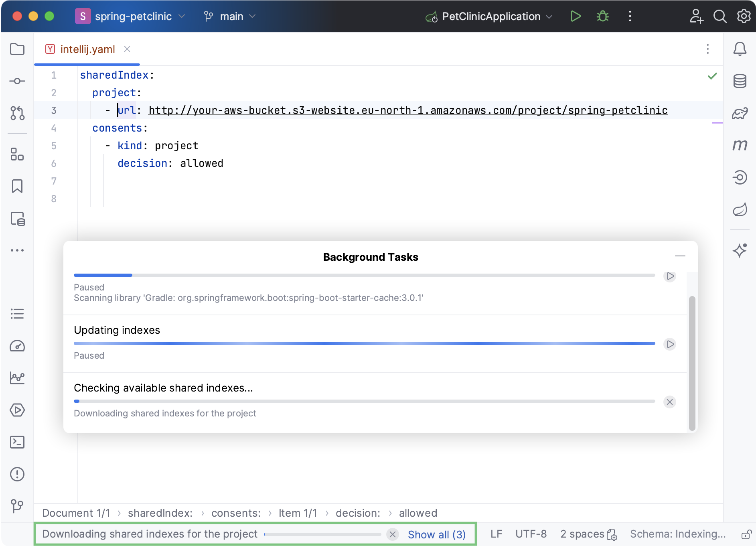Open the Commit tool window
Screen dimensions: 756x546
click(17, 81)
